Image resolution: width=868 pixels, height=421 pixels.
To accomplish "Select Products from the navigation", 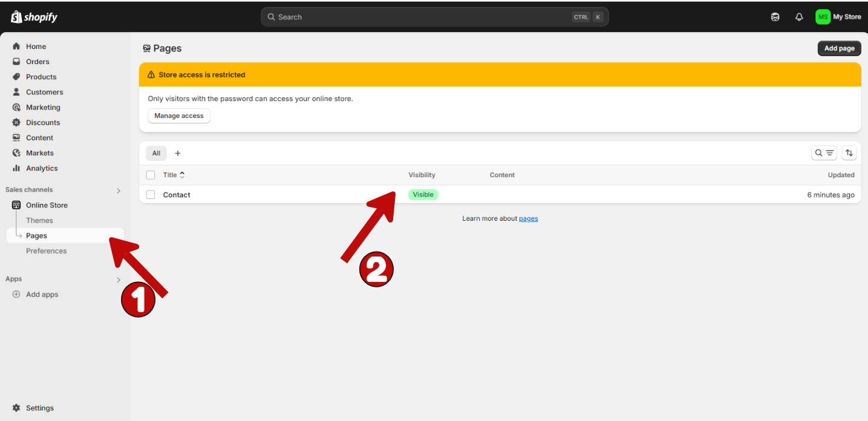I will click(41, 76).
